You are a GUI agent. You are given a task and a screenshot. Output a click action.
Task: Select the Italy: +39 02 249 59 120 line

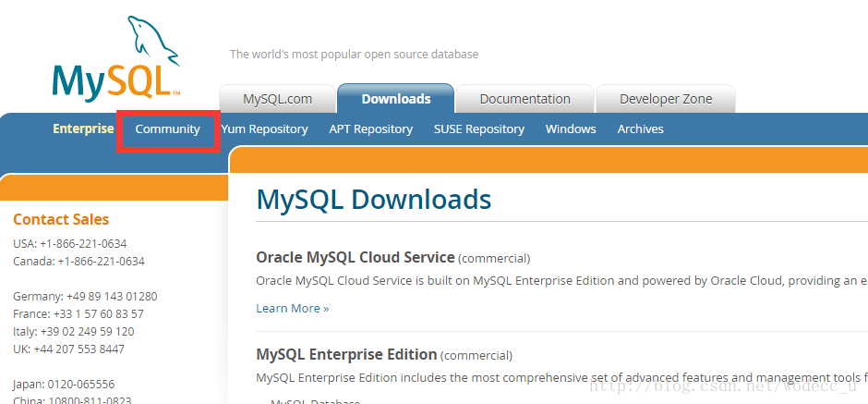click(73, 332)
